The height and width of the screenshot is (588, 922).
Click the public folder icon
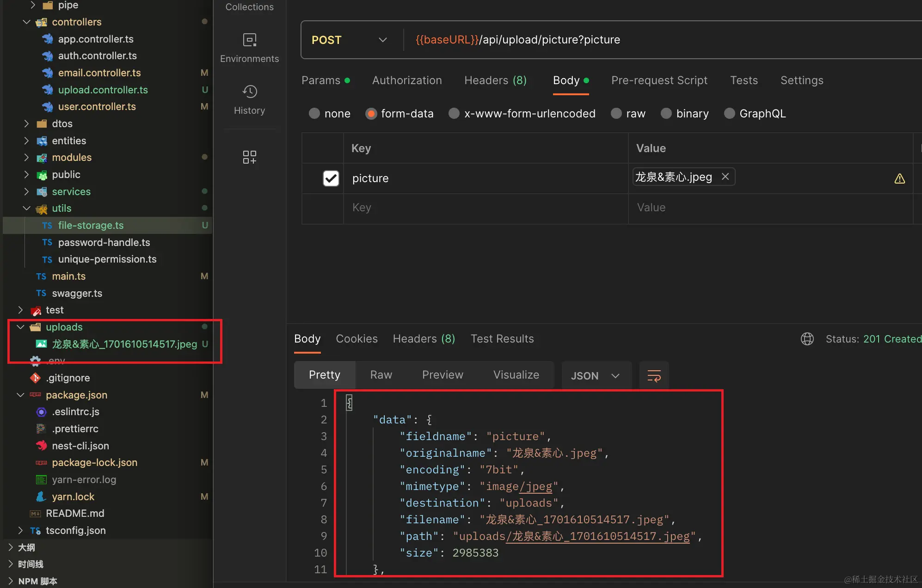pyautogui.click(x=42, y=175)
